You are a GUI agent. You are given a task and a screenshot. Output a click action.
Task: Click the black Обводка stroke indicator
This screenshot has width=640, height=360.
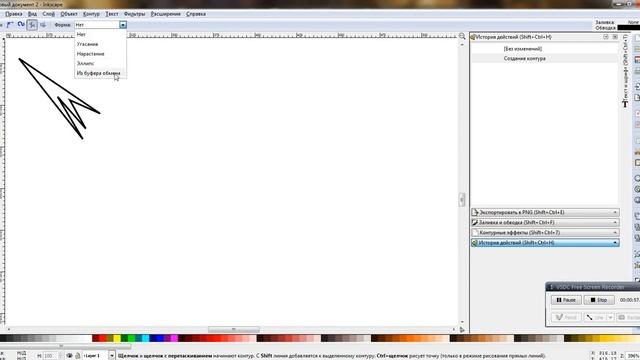pos(629,28)
